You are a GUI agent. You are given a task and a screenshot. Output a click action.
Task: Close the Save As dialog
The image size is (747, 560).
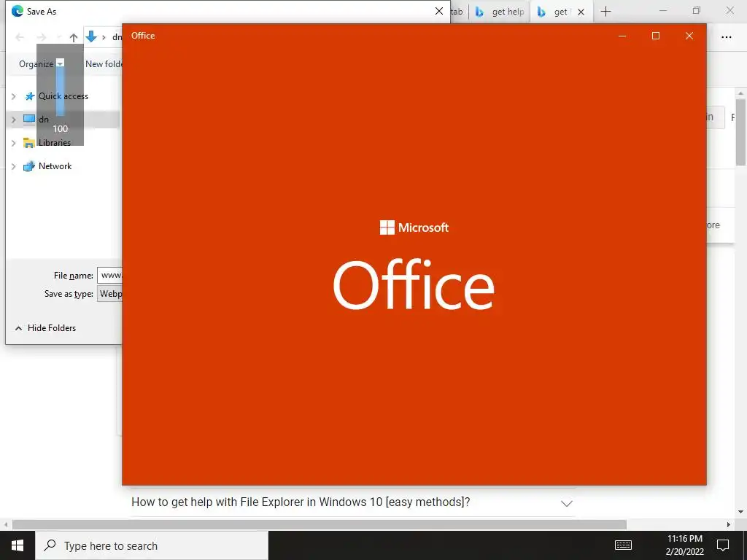[438, 11]
